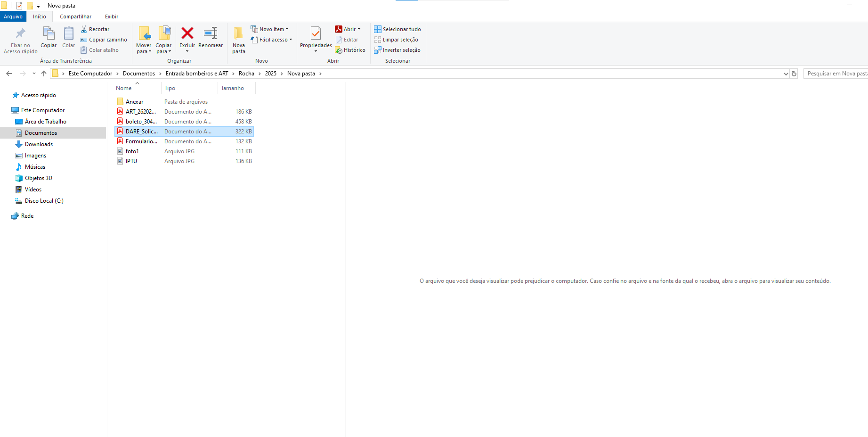Click Selecionar tudo
Viewport: 868px width, 437px height.
point(397,29)
